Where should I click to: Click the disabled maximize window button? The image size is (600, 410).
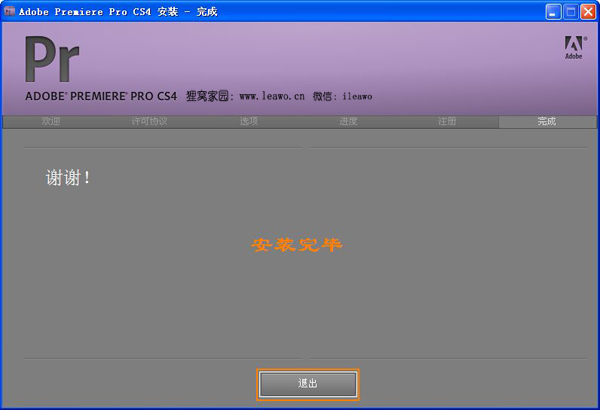(x=571, y=12)
